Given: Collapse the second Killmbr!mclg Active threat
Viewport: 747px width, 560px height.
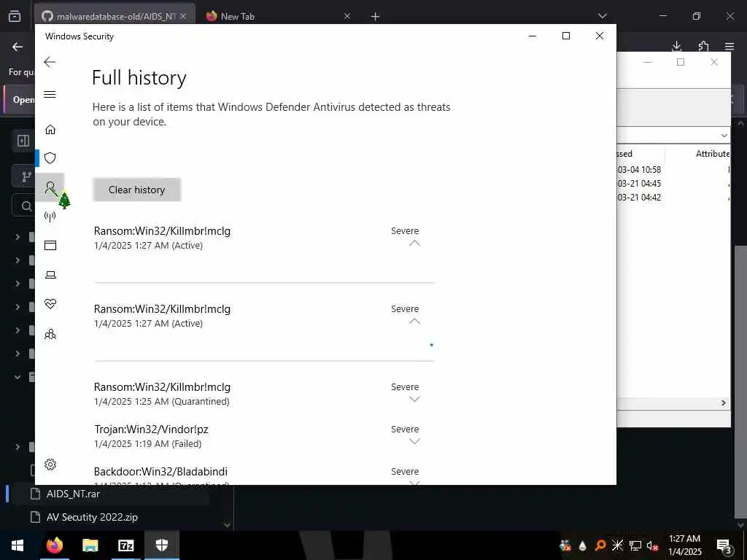Looking at the screenshot, I should (414, 322).
